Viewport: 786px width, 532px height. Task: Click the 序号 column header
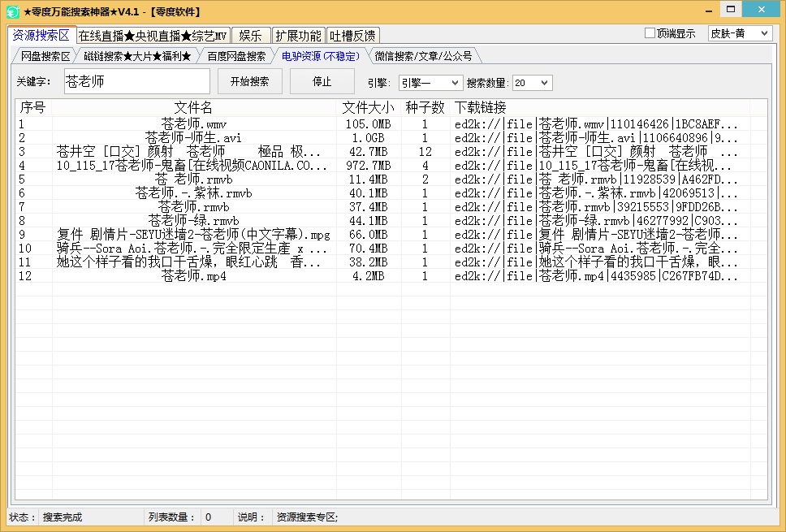click(x=33, y=107)
